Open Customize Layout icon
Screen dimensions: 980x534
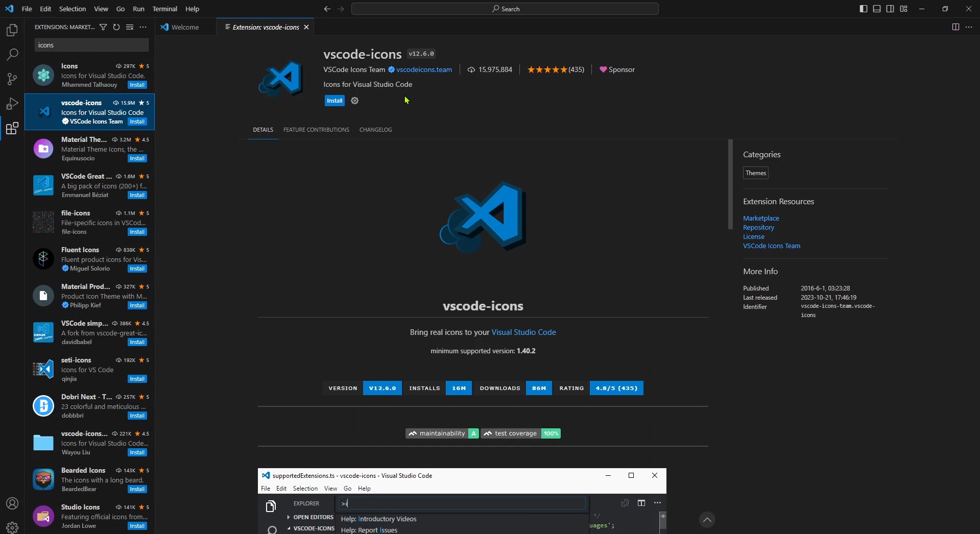pyautogui.click(x=904, y=9)
